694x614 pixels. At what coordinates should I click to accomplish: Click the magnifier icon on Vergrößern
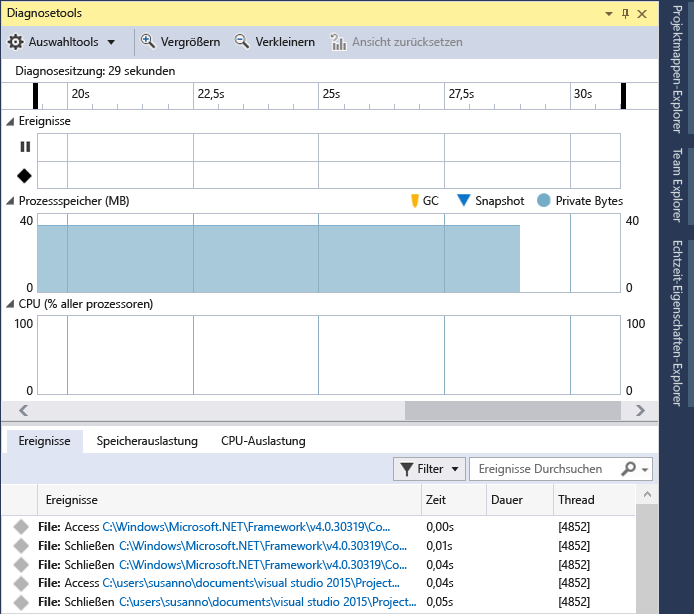(148, 41)
